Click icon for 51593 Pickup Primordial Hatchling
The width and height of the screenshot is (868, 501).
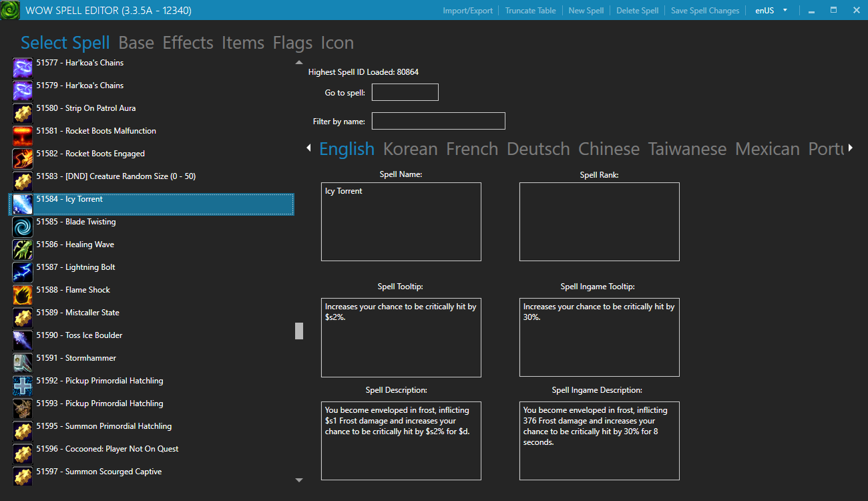tap(23, 408)
